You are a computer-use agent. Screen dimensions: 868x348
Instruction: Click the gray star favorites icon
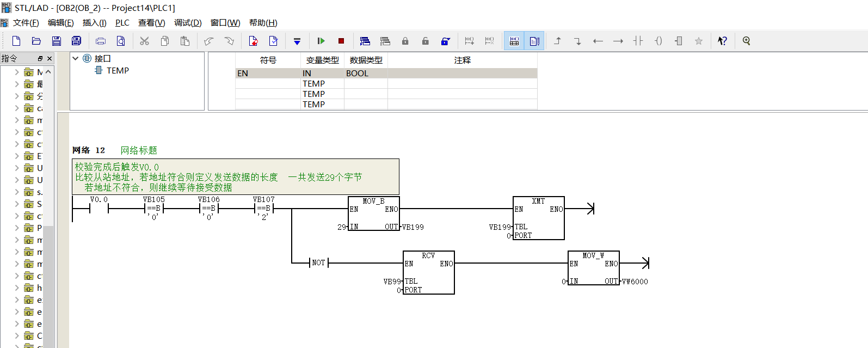pos(699,41)
